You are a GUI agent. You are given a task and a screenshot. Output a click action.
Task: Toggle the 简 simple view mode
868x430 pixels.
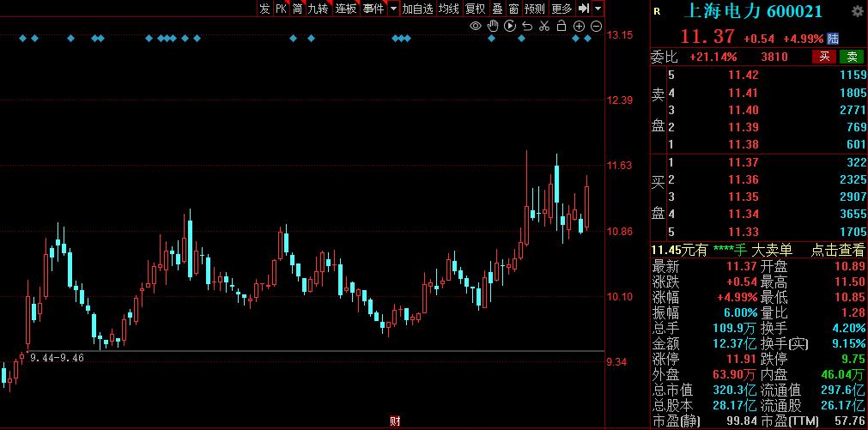tap(297, 9)
